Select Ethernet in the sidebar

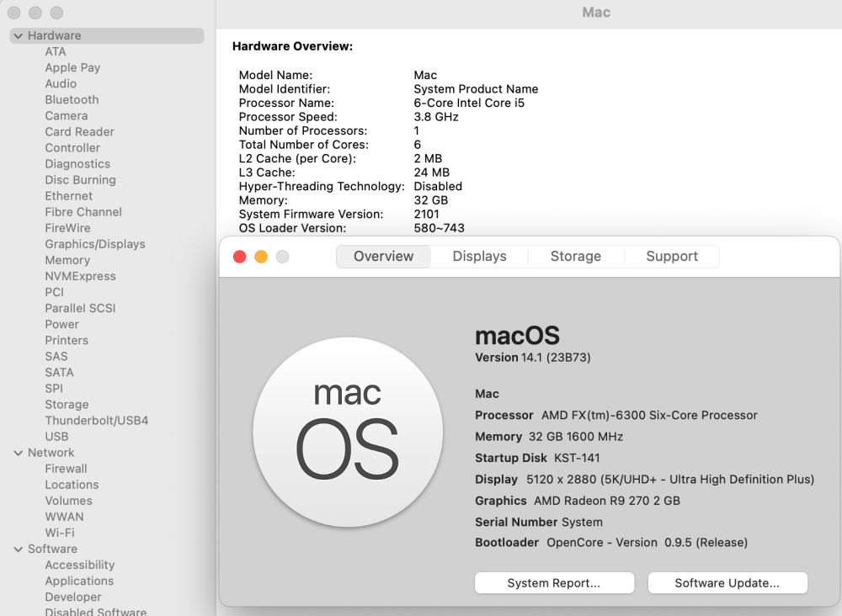click(69, 196)
